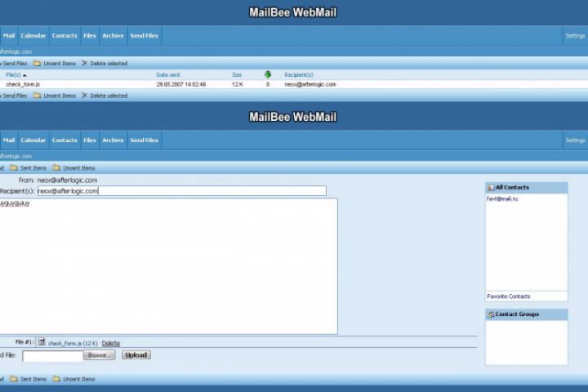588x392 pixels.
Task: Click neox@afterlogic.com recipient in file row
Action: [x=310, y=84]
